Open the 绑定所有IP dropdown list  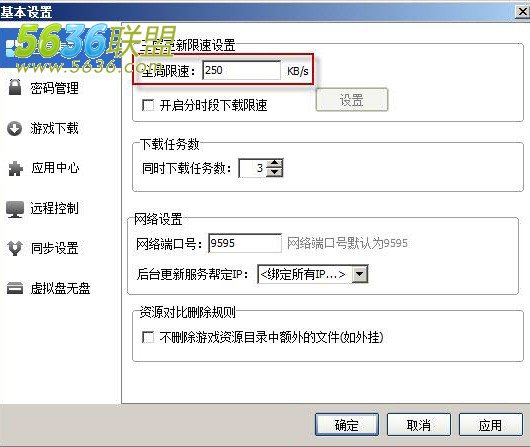pyautogui.click(x=360, y=274)
